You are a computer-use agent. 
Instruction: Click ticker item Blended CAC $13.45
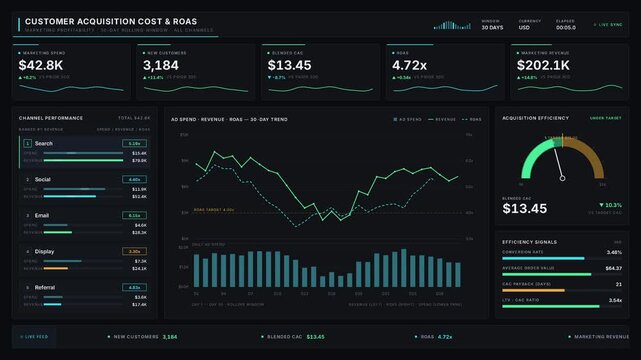click(x=293, y=337)
